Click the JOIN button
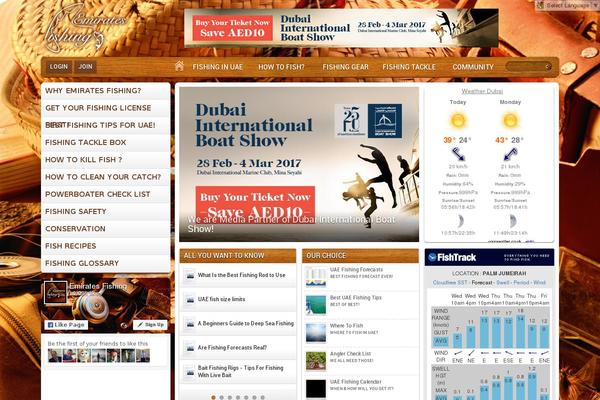This screenshot has width=600, height=400. (85, 67)
